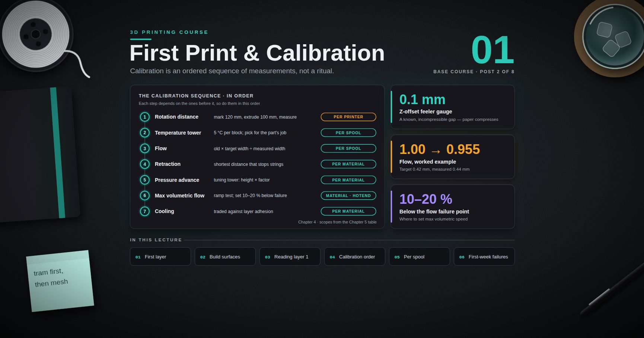Select the "3D PRINTING COURSE" header label
Viewport: 644px width, 338px height.
tap(169, 32)
